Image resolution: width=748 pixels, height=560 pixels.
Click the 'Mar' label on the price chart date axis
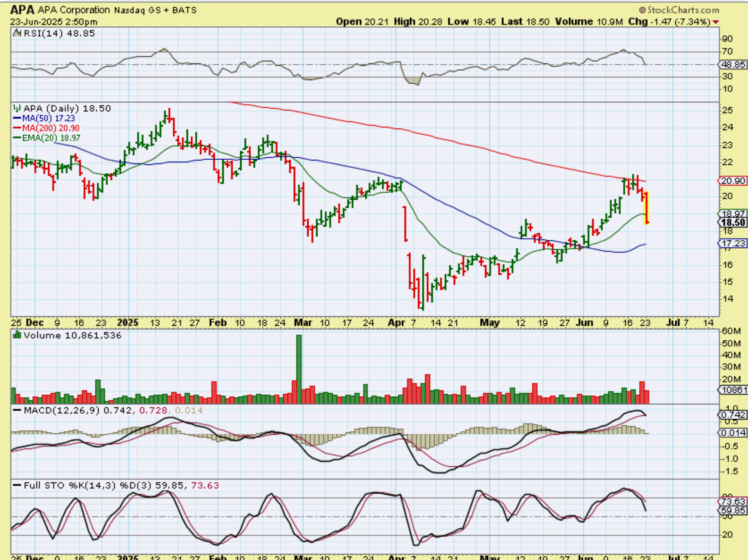[x=303, y=322]
